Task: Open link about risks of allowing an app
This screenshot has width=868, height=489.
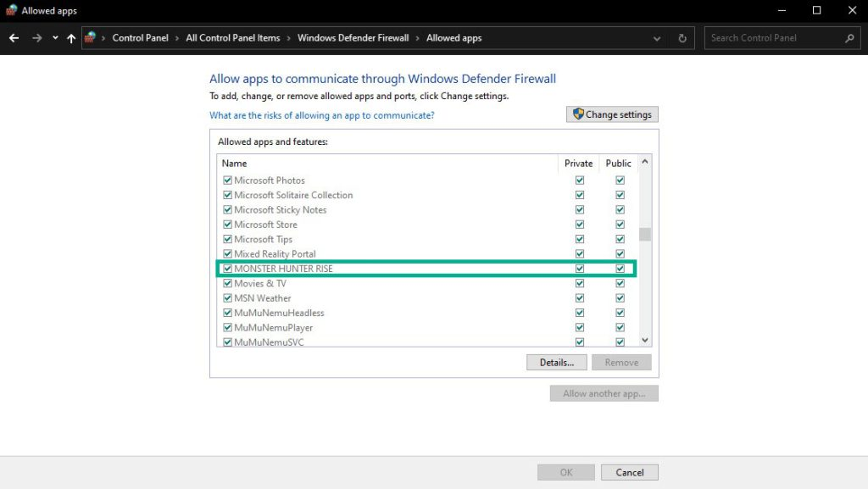Action: coord(321,115)
